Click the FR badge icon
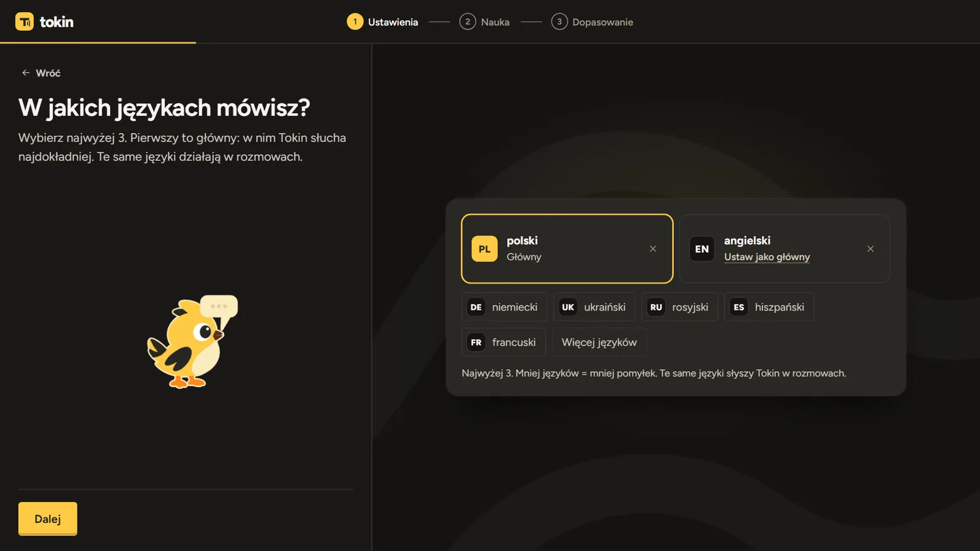The width and height of the screenshot is (980, 551). (476, 342)
